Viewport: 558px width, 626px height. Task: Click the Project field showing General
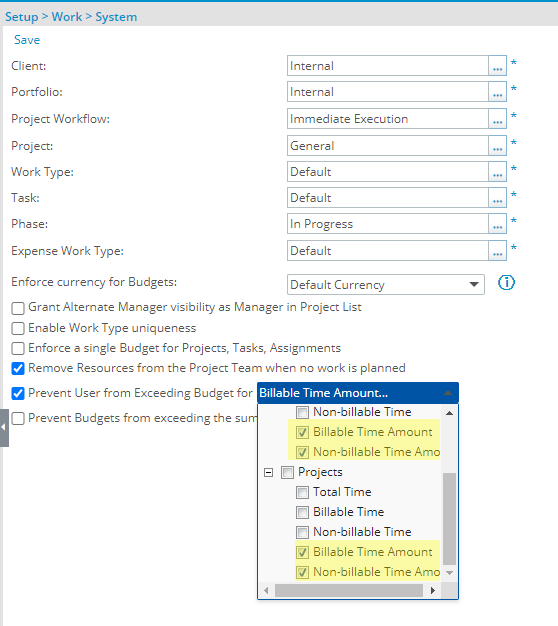coord(388,146)
